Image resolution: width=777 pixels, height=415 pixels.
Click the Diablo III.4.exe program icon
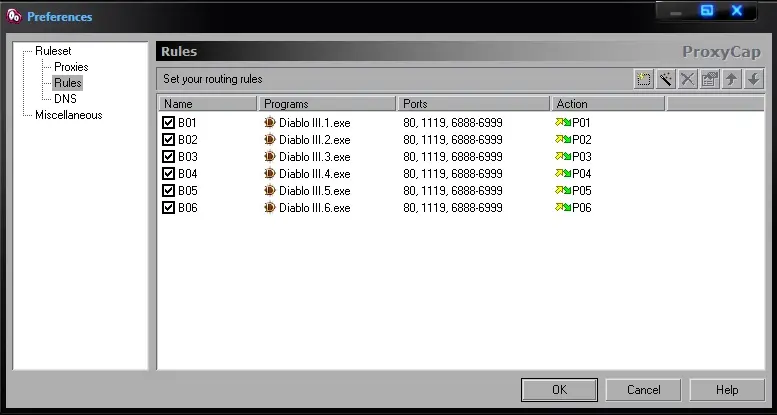pyautogui.click(x=270, y=174)
